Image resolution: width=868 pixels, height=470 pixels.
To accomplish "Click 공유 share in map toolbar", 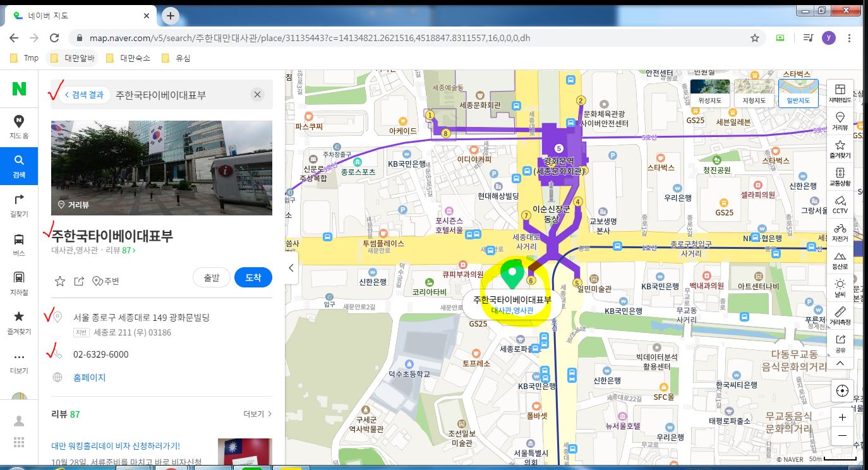I will pos(840,343).
